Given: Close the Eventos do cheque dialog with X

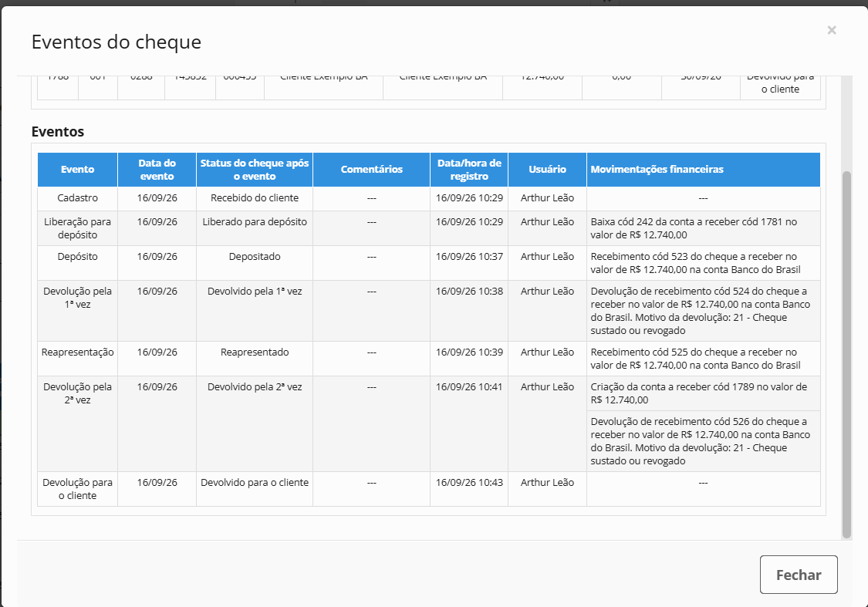Looking at the screenshot, I should [x=832, y=30].
